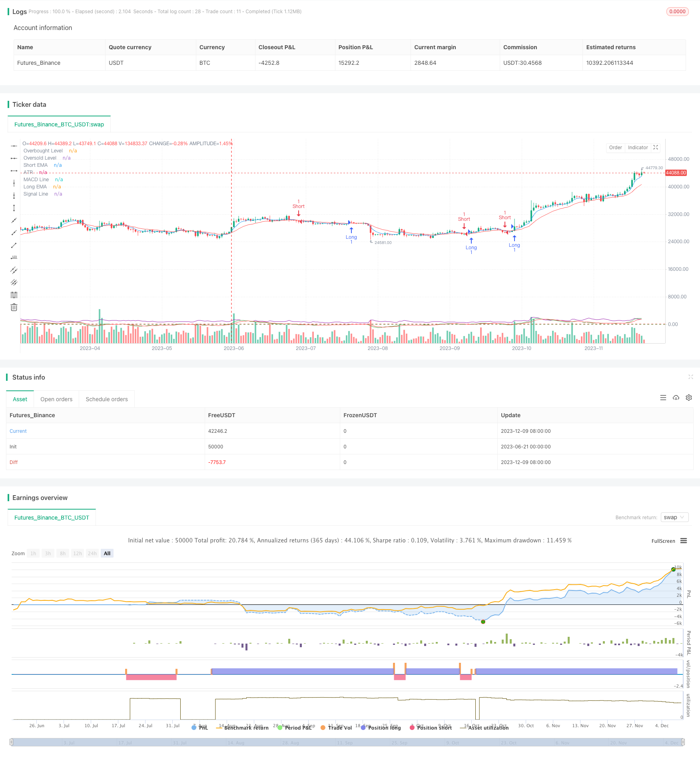Click the chart fullscreen expand icon
This screenshot has width=700, height=758.
[x=656, y=148]
